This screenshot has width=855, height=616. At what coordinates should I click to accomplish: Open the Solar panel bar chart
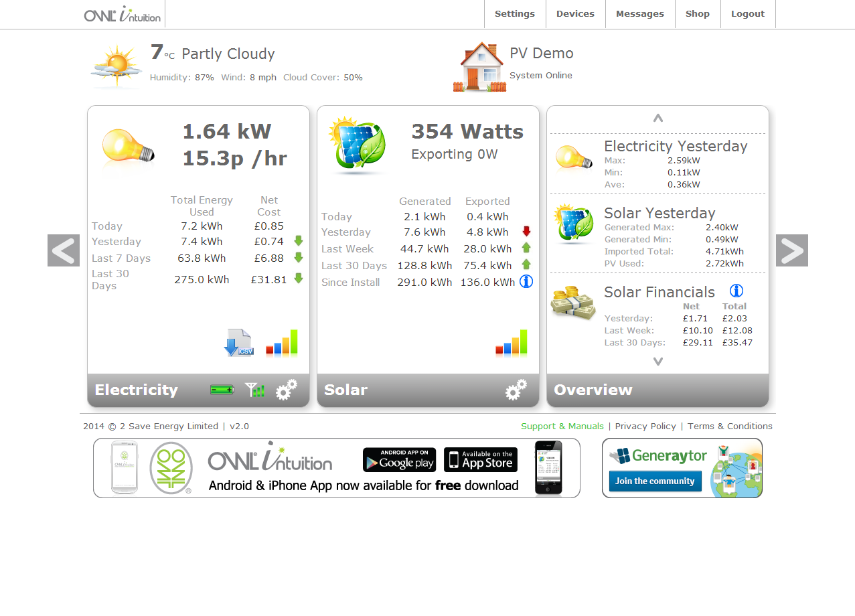[x=512, y=343]
